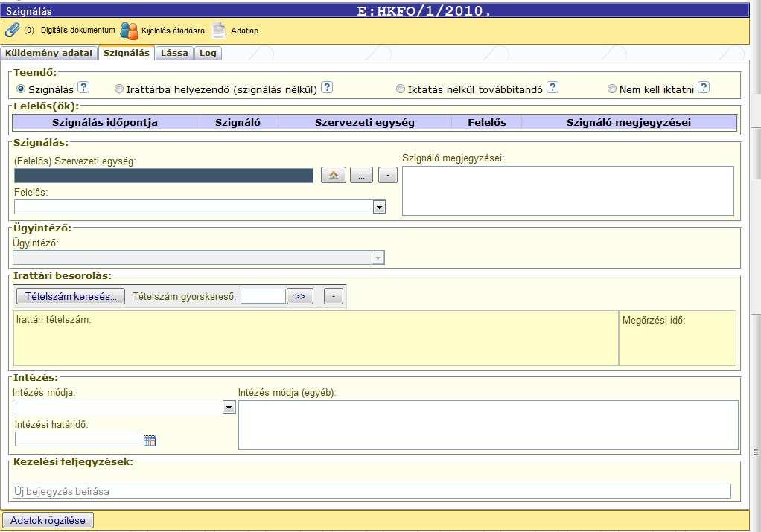The width and height of the screenshot is (761, 532).
Task: Select Irattárba helyezendő (szignálás nélkül) option
Action: click(x=119, y=89)
